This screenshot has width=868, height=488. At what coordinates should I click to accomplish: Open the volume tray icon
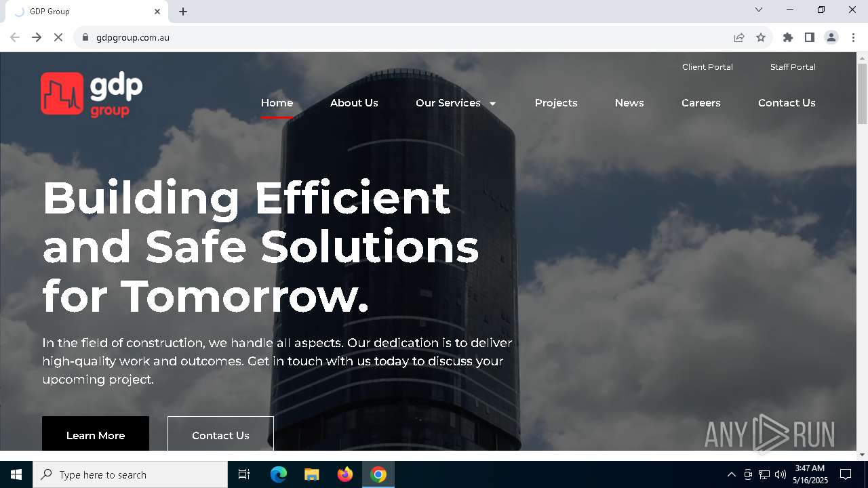pyautogui.click(x=781, y=474)
